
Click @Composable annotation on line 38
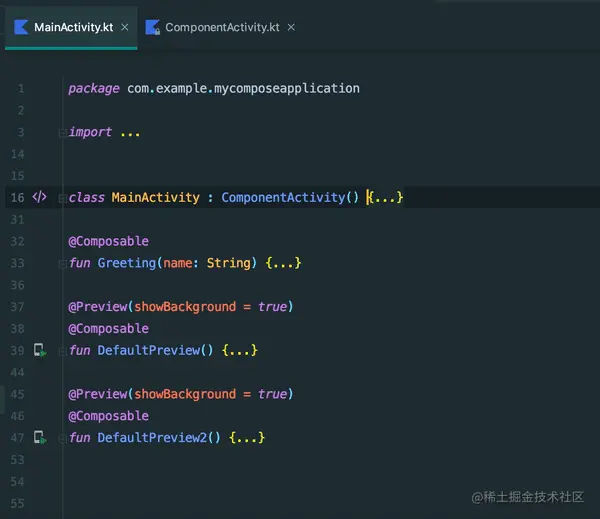click(x=108, y=328)
